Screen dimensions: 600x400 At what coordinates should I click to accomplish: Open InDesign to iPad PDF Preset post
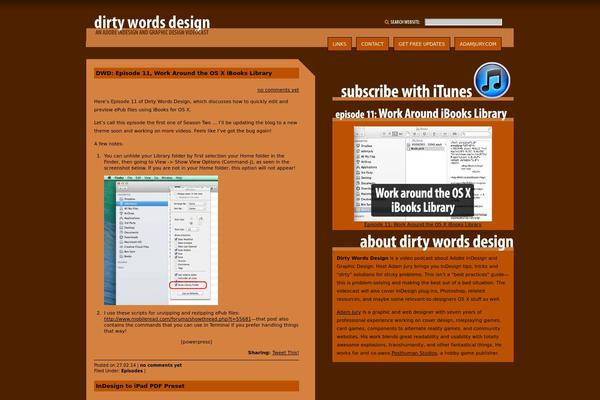click(x=140, y=386)
